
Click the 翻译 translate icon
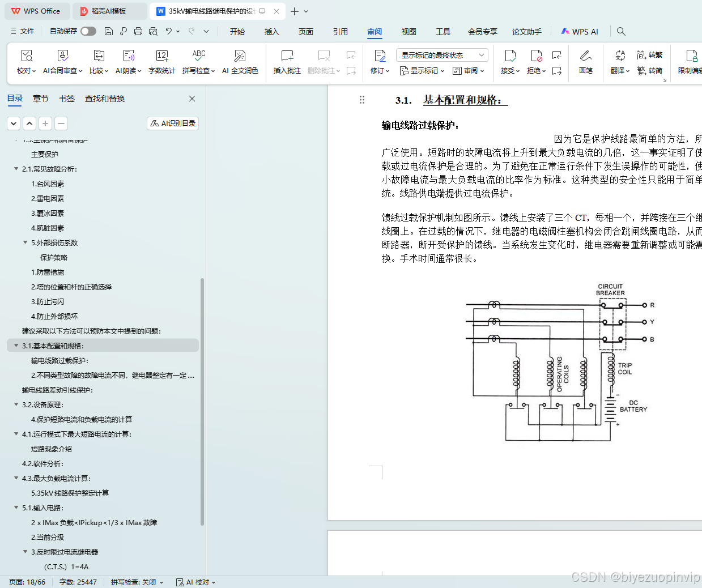tap(620, 56)
